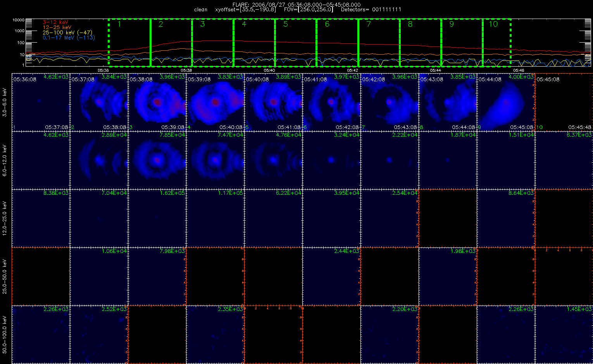This screenshot has height=364, width=593.
Task: Open the 05:41:08 image at 3.0-6.0 keV
Action: click(x=331, y=102)
